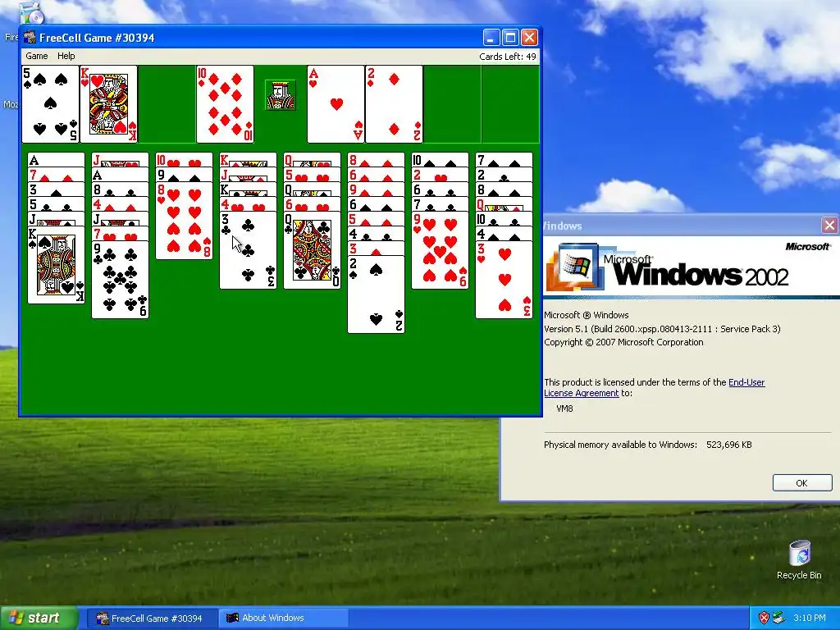Click the FreeCell title bar icon

(30, 38)
